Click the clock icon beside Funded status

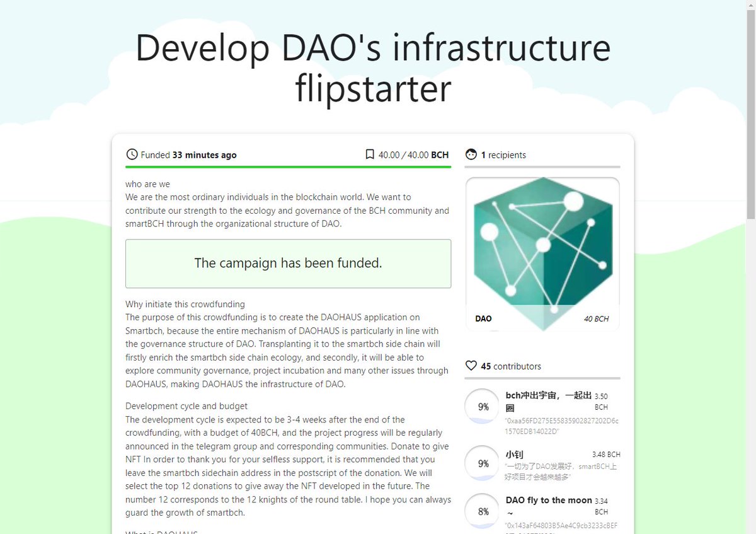(132, 154)
